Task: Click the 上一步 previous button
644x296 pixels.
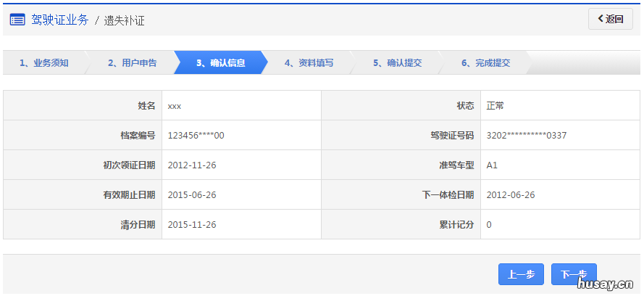Action: coord(521,274)
